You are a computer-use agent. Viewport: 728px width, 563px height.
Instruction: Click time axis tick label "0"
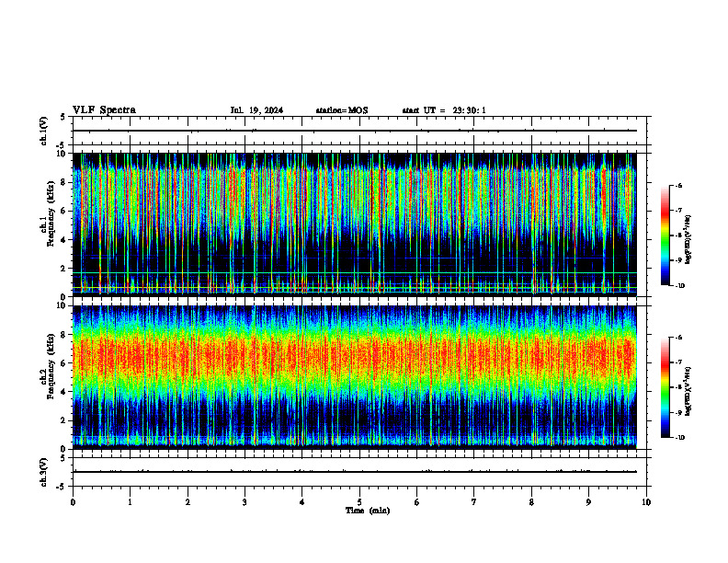click(73, 502)
